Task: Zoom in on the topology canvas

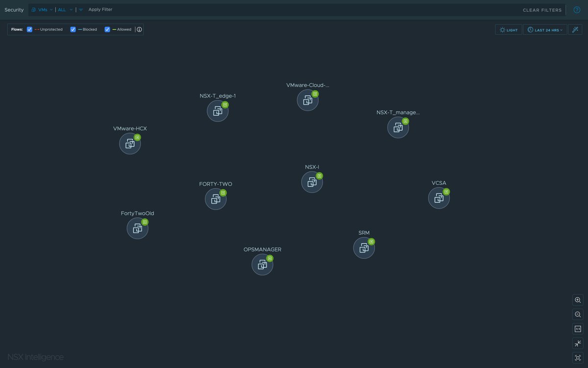Action: (x=578, y=300)
